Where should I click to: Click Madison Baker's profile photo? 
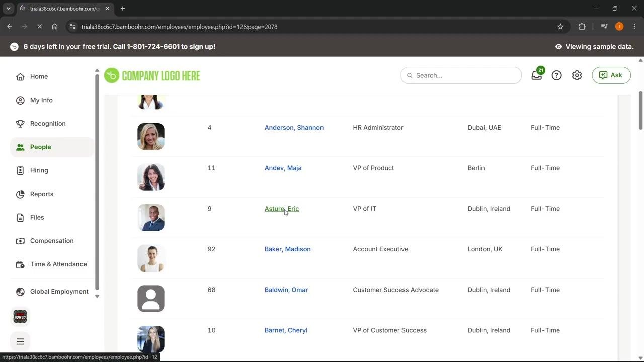[x=151, y=258]
